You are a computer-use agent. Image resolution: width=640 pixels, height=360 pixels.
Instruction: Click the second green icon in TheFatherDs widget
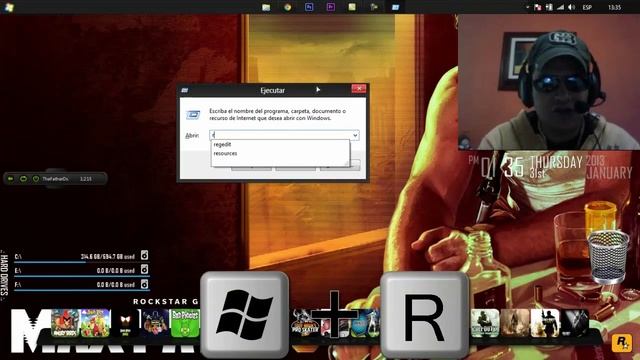[x=23, y=179]
